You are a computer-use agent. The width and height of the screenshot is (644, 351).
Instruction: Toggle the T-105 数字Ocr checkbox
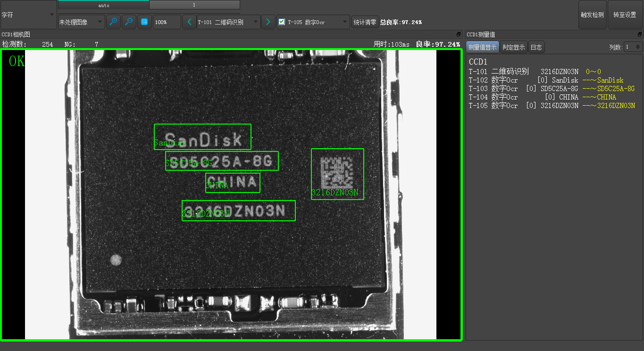pos(282,22)
